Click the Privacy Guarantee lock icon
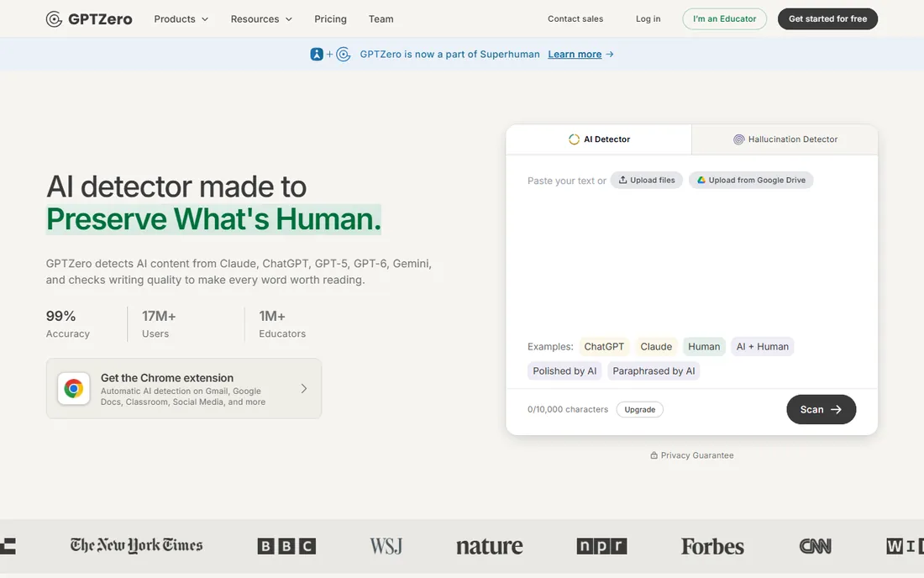This screenshot has width=924, height=578. tap(654, 455)
